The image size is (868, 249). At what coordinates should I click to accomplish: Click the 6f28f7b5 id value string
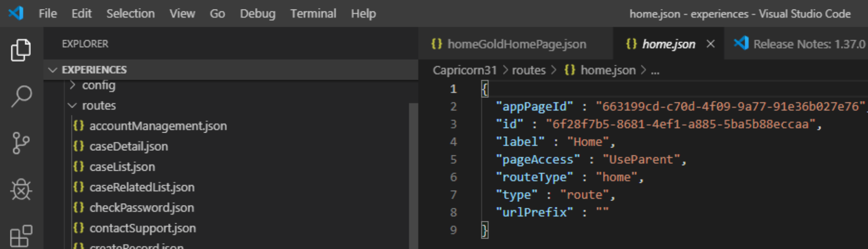(x=680, y=124)
